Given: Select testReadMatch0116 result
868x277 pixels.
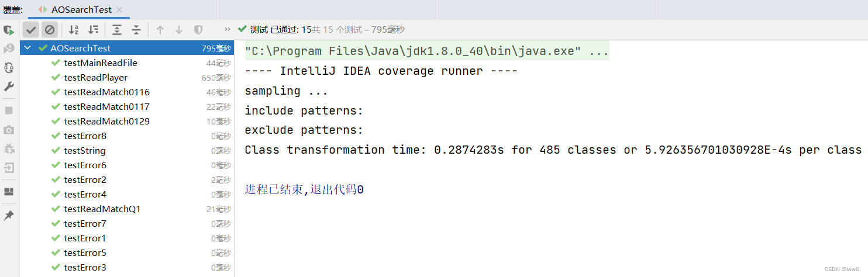Looking at the screenshot, I should click(x=126, y=92).
